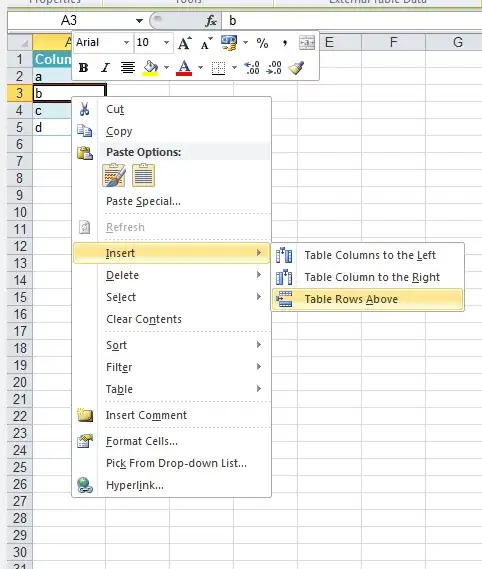Click cell containing 'a'

coord(52,76)
